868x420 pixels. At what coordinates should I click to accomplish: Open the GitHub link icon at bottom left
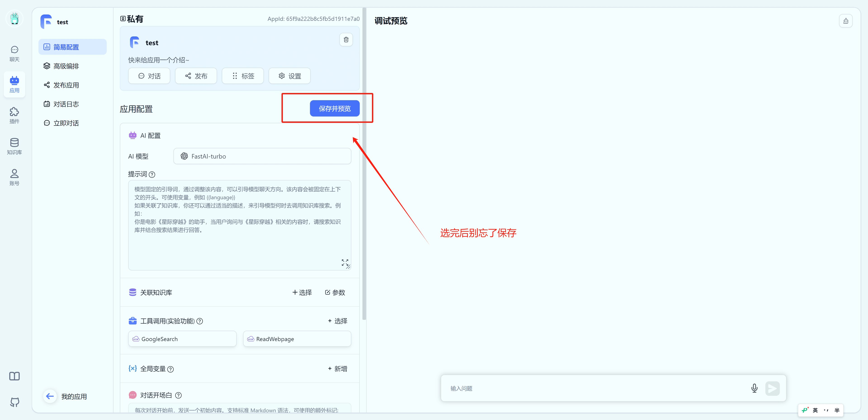click(14, 402)
